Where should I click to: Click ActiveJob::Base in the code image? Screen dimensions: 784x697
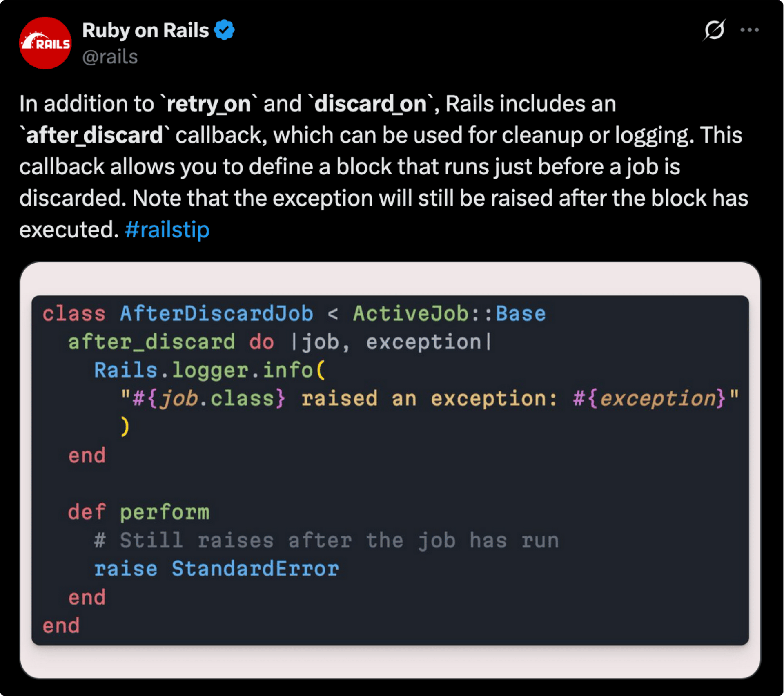pyautogui.click(x=449, y=314)
